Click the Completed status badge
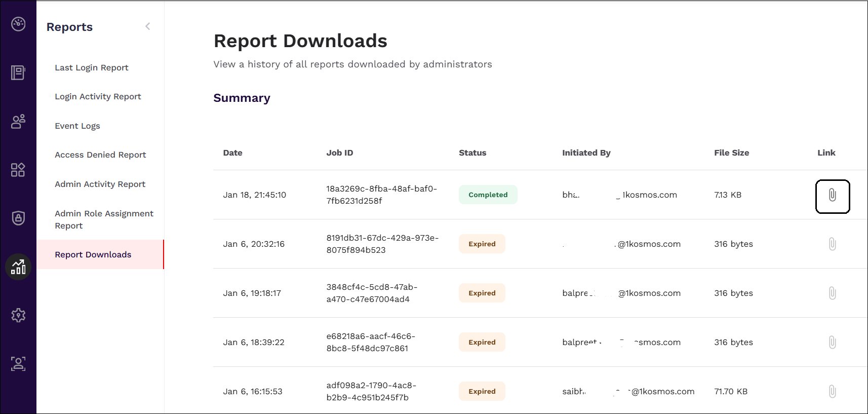868x414 pixels. [x=488, y=195]
